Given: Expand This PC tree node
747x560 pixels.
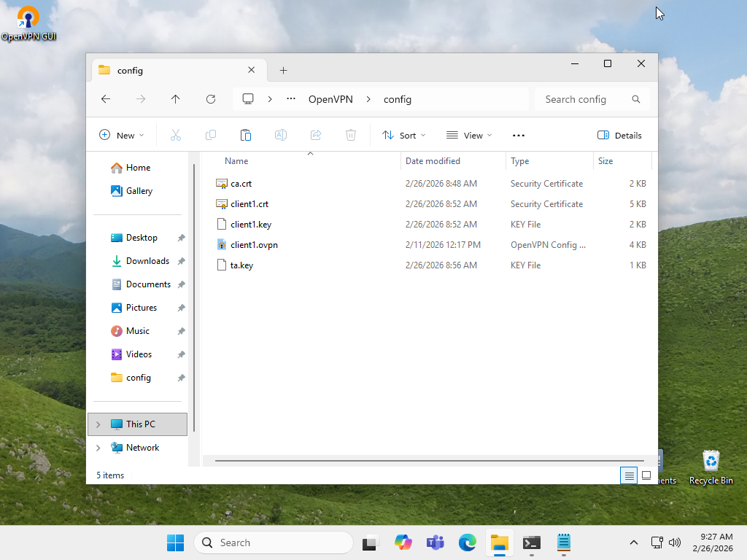Looking at the screenshot, I should (98, 424).
